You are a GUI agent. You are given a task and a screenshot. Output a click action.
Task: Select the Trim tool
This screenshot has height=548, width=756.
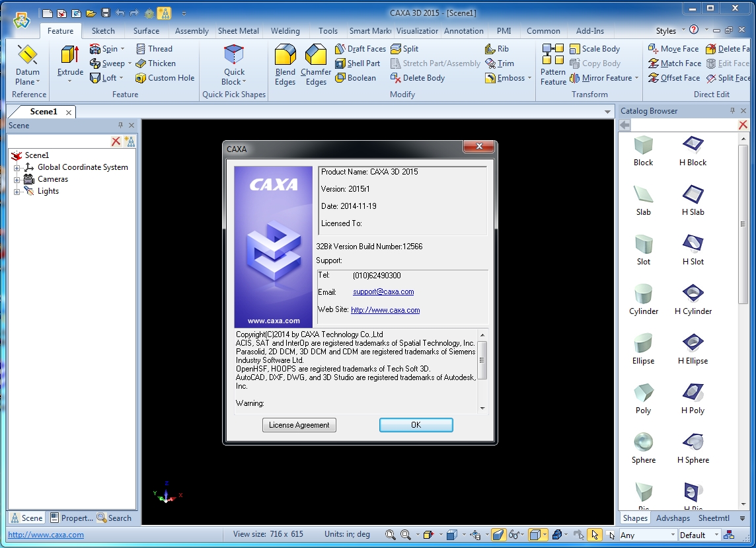click(x=500, y=63)
